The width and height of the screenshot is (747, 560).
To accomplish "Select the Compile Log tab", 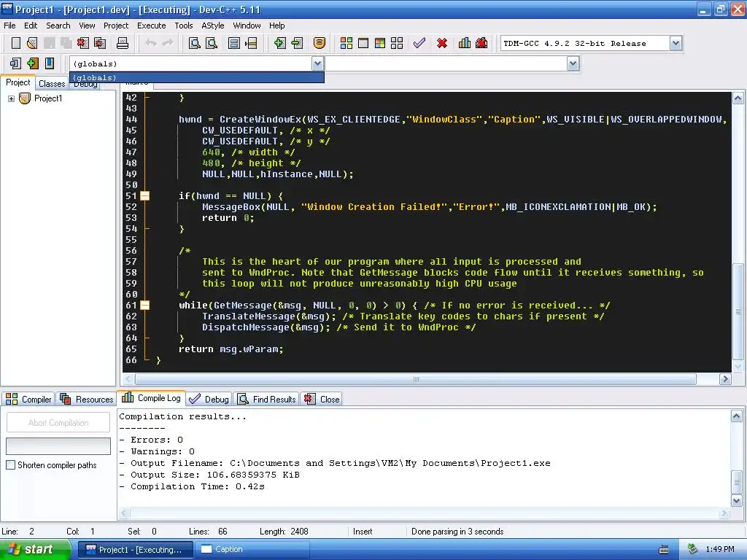I will click(x=151, y=398).
